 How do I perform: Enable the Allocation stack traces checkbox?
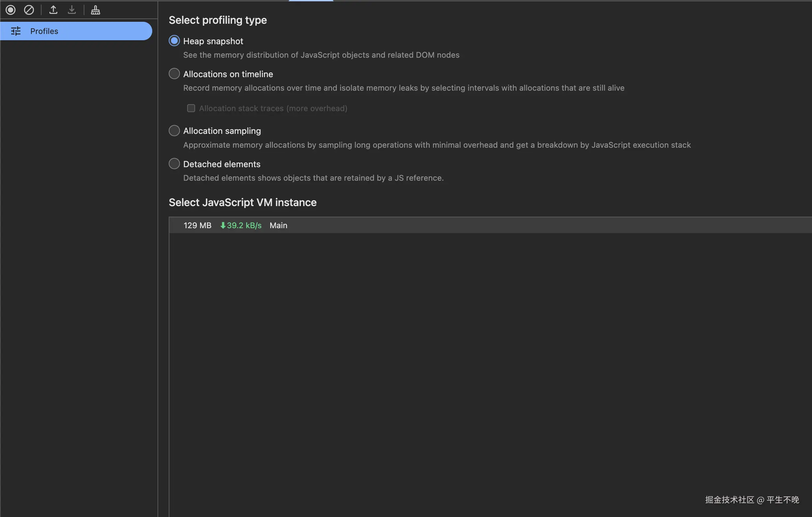click(191, 108)
